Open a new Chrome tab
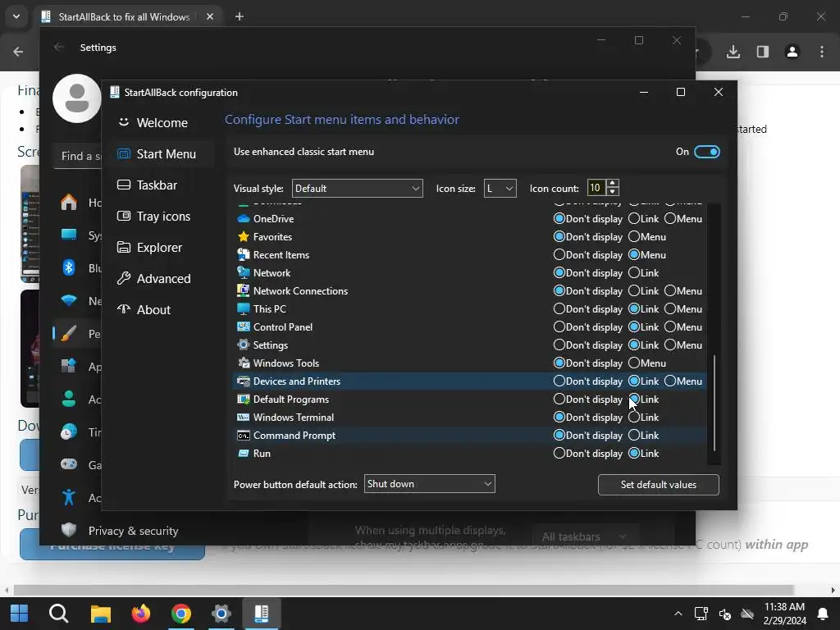Image resolution: width=840 pixels, height=630 pixels. (240, 16)
